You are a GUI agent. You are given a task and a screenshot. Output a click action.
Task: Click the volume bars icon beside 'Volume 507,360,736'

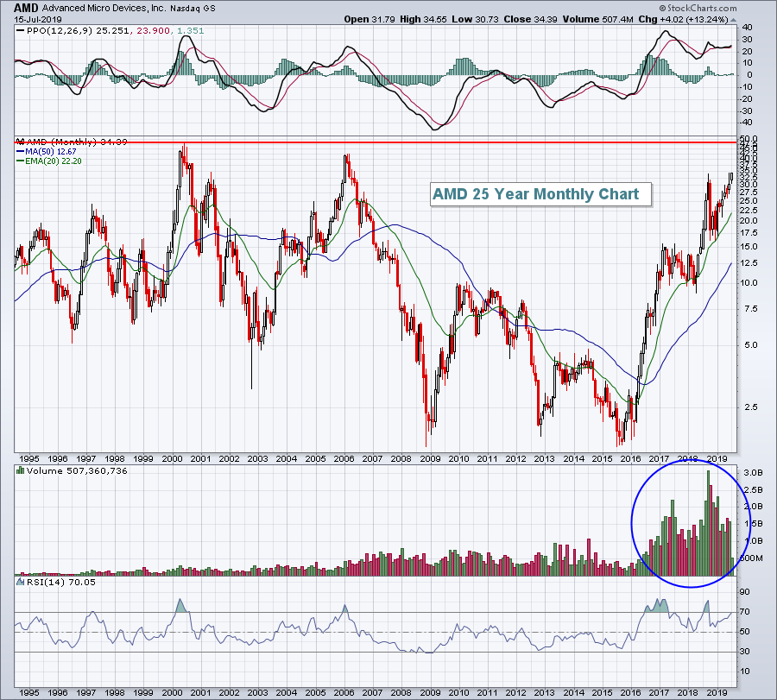pos(21,470)
